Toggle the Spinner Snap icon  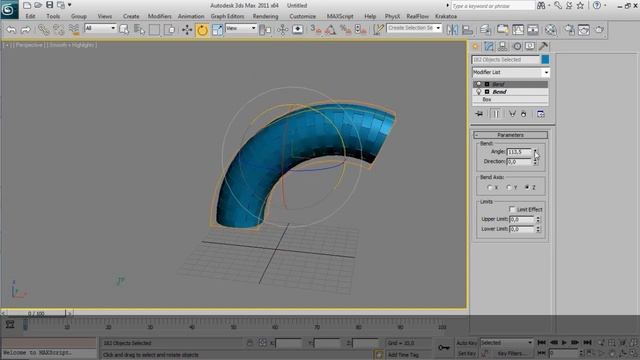pos(360,29)
